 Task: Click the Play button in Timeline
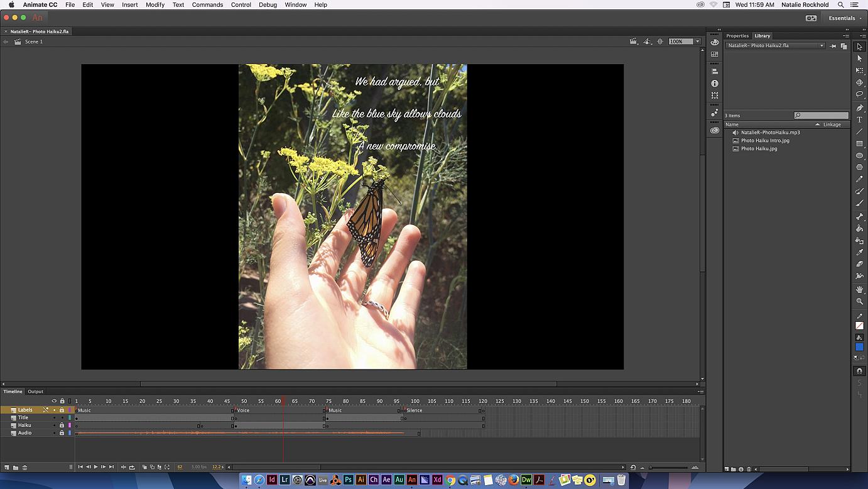point(95,467)
